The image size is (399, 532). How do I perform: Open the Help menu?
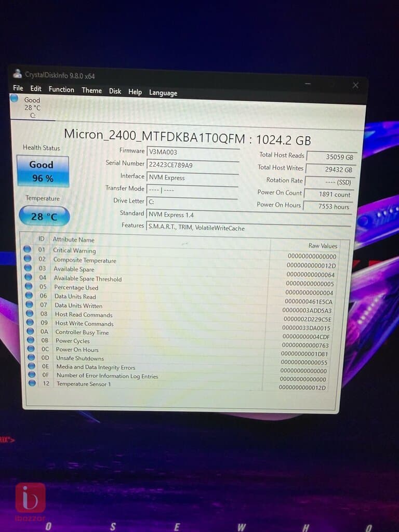pyautogui.click(x=135, y=92)
